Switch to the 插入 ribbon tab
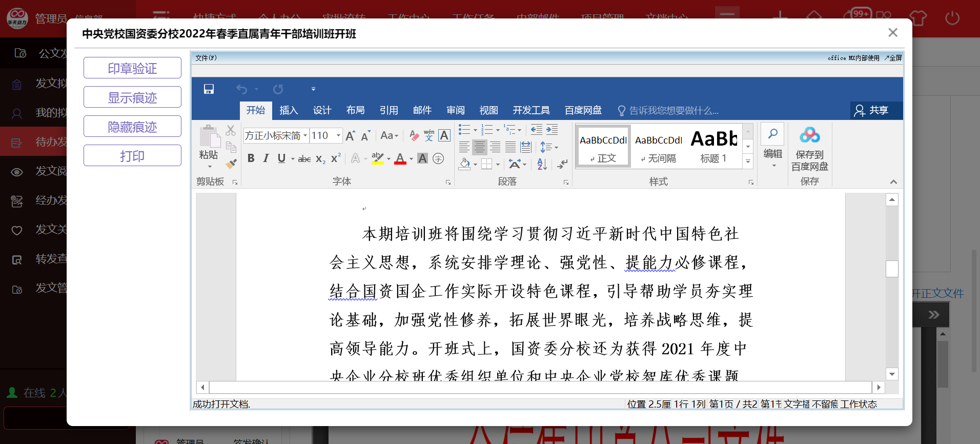This screenshot has height=444, width=980. tap(289, 110)
